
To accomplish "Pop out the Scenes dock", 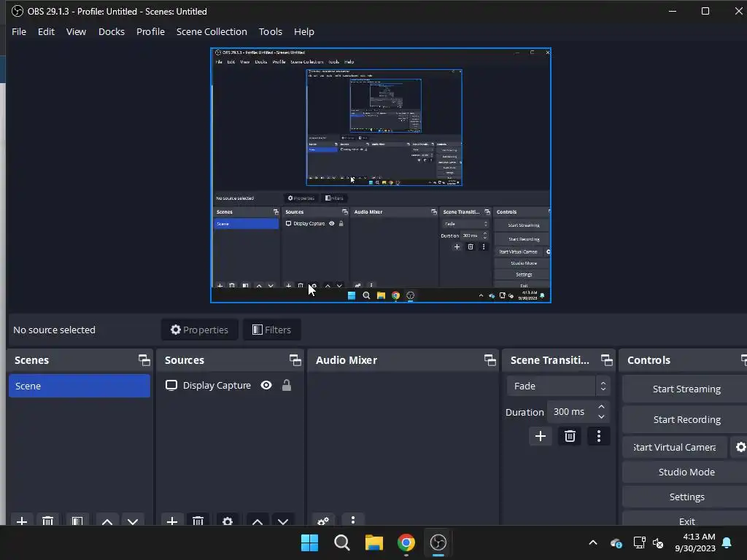I will point(144,360).
